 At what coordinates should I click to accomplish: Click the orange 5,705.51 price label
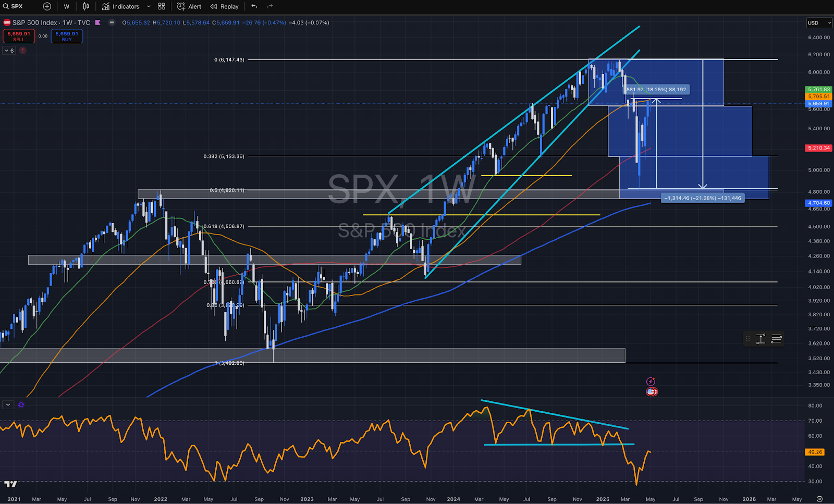[x=819, y=96]
